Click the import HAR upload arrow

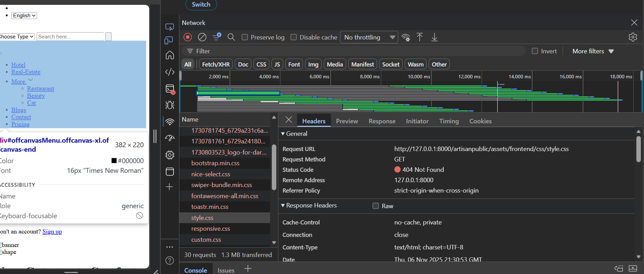pyautogui.click(x=420, y=37)
